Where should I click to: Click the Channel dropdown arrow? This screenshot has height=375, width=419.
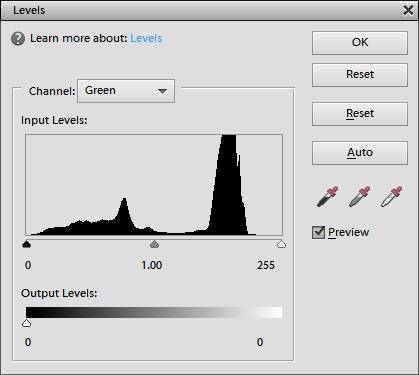click(162, 91)
